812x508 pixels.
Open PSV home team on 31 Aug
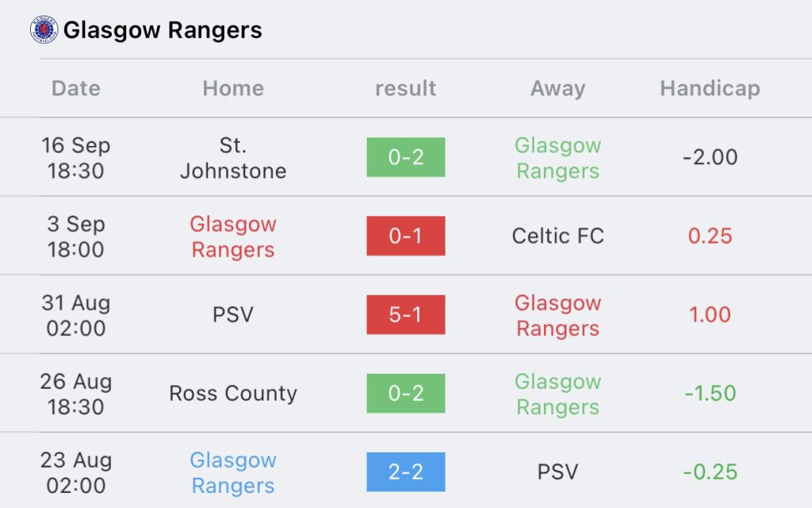coord(233,314)
